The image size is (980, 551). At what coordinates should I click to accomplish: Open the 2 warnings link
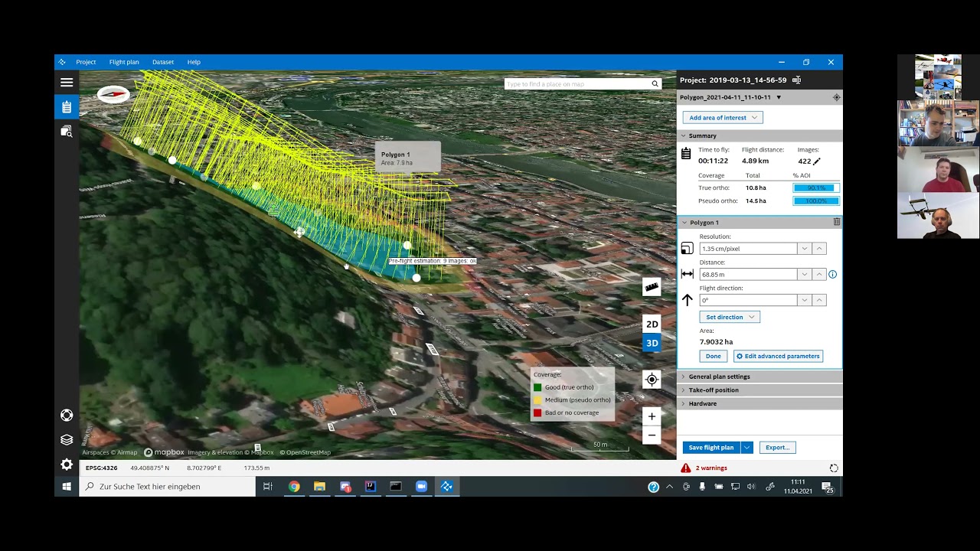point(711,468)
